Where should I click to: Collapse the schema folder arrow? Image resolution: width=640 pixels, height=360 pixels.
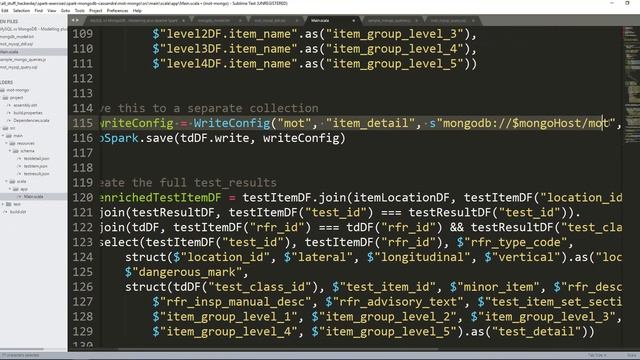pyautogui.click(x=10, y=151)
